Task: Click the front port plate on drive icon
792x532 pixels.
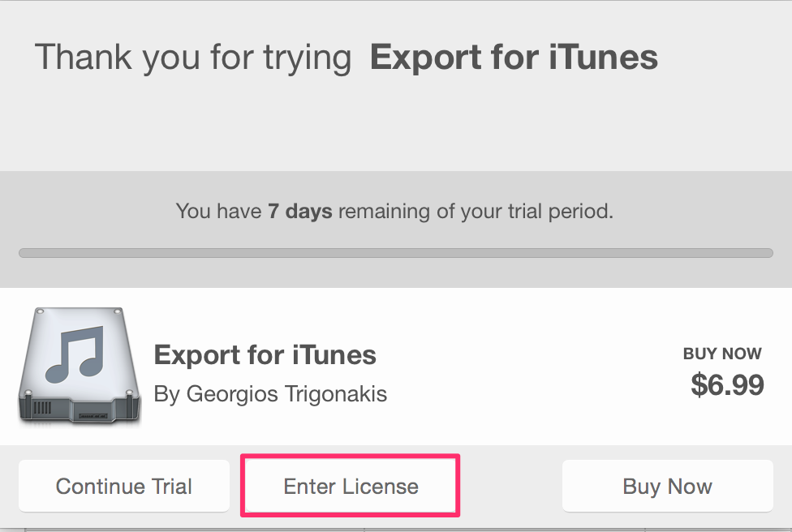Action: point(93,416)
